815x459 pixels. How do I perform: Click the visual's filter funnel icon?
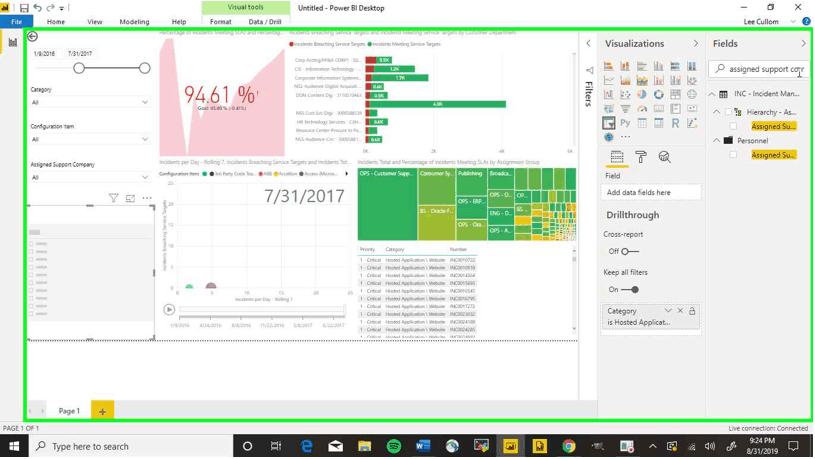(113, 199)
